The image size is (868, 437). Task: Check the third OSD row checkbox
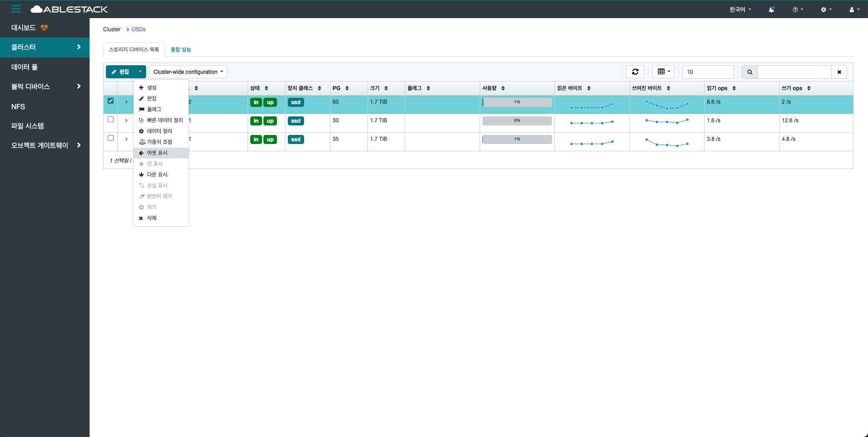pyautogui.click(x=110, y=138)
